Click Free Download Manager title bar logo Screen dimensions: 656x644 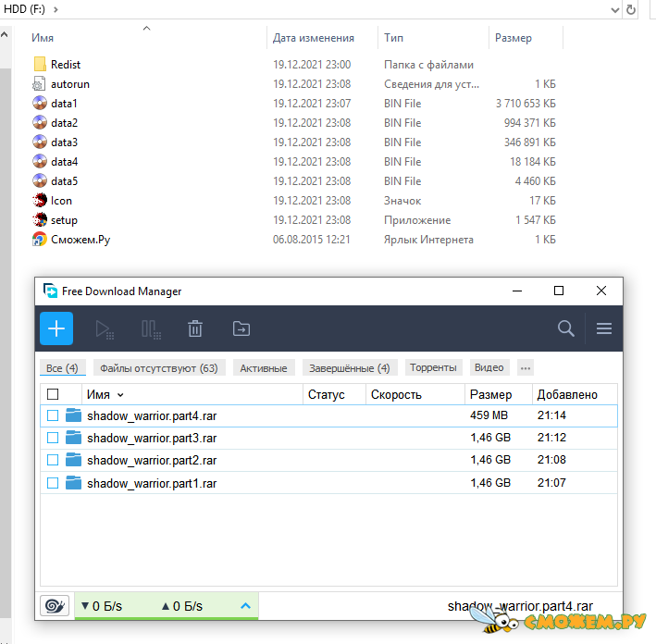(x=50, y=291)
